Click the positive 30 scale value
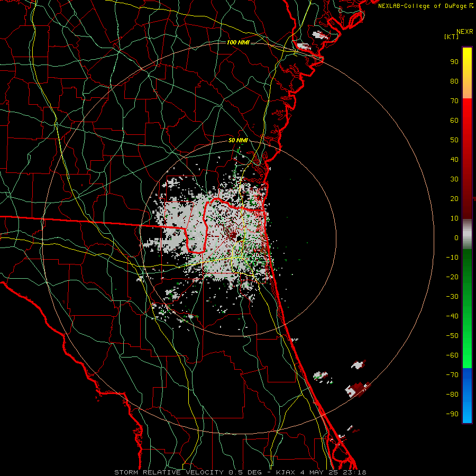Screen dimensions: 476x476 pyautogui.click(x=454, y=179)
